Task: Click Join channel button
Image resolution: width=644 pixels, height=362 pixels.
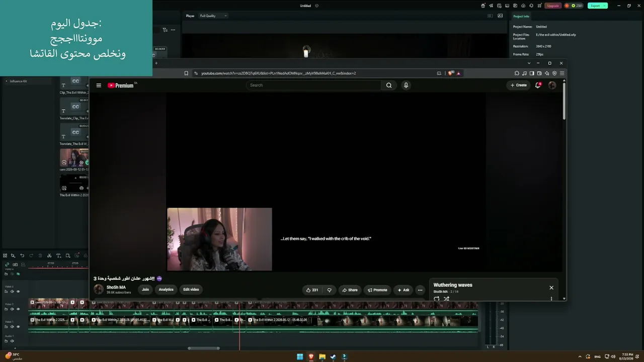Action: pos(145,290)
